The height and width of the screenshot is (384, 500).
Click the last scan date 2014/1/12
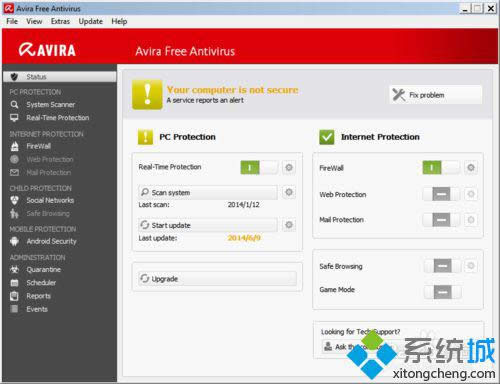point(244,205)
